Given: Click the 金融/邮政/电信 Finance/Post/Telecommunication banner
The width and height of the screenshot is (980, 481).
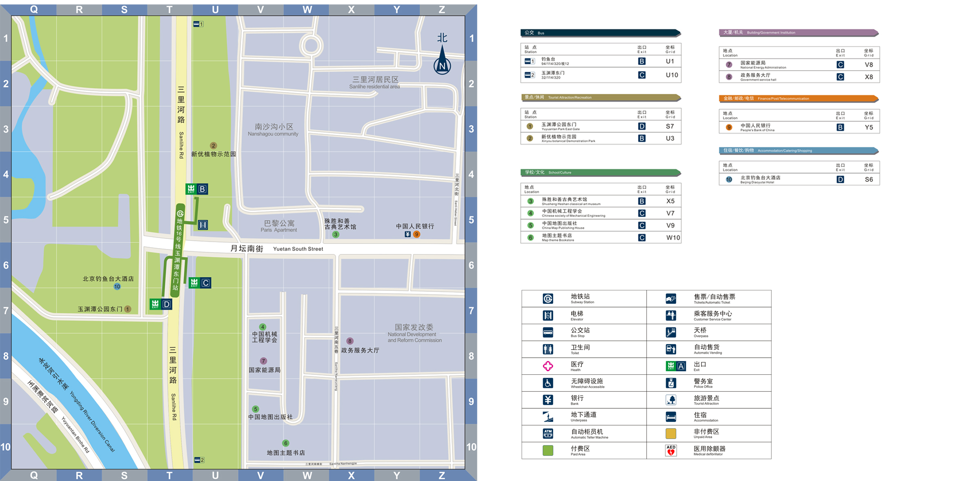Looking at the screenshot, I should 799,98.
